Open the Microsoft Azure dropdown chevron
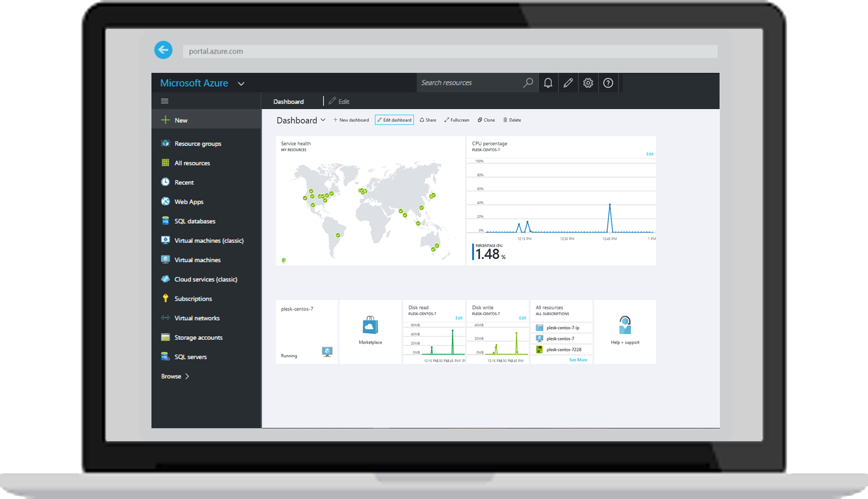Screen dimensions: 868x499 241,84
